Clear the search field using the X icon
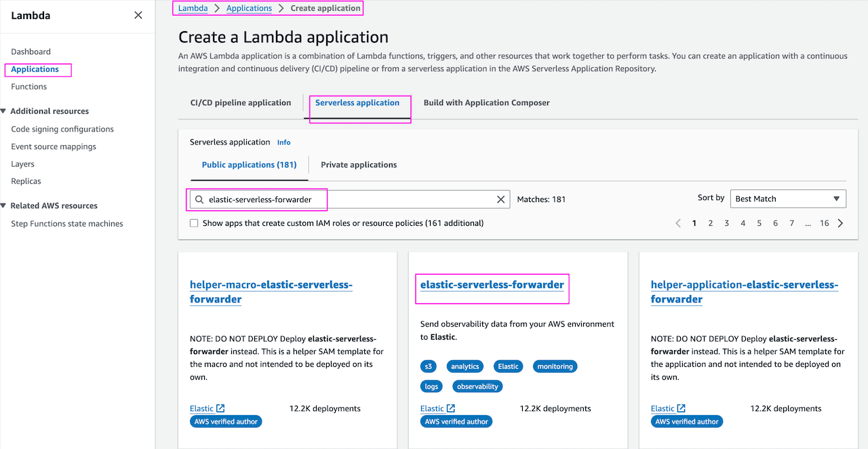 (501, 199)
